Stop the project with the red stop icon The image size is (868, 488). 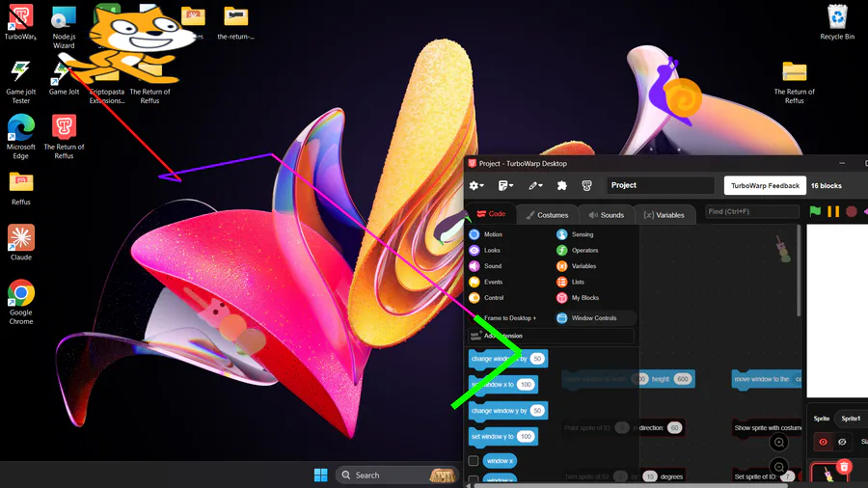pyautogui.click(x=852, y=211)
